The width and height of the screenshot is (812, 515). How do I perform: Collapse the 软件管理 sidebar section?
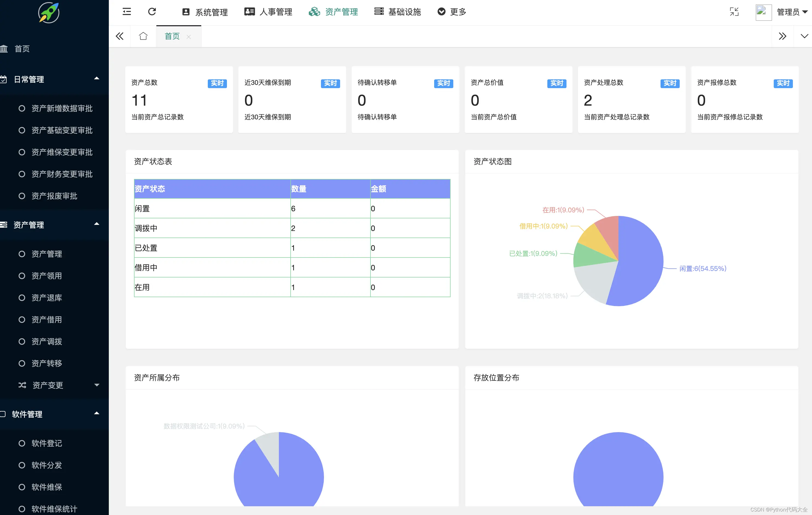97,413
